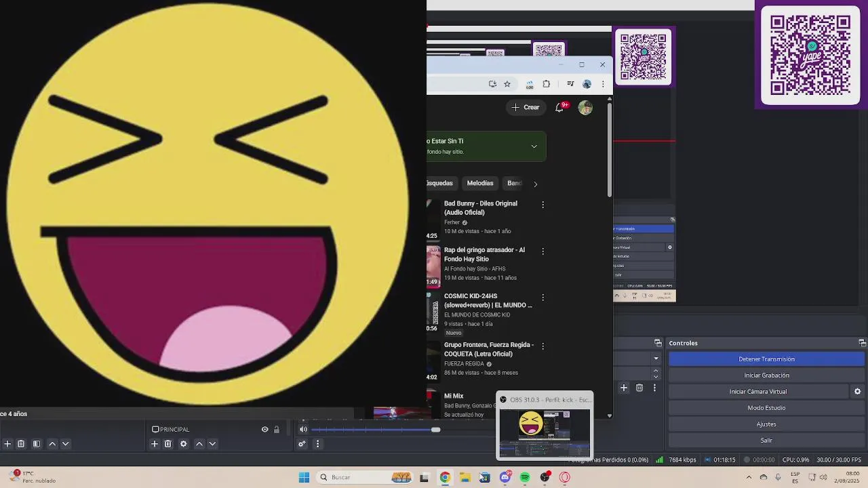Screen dimensions: 868x488
Task: Move the PRINCIPAL source down
Action: click(212, 444)
